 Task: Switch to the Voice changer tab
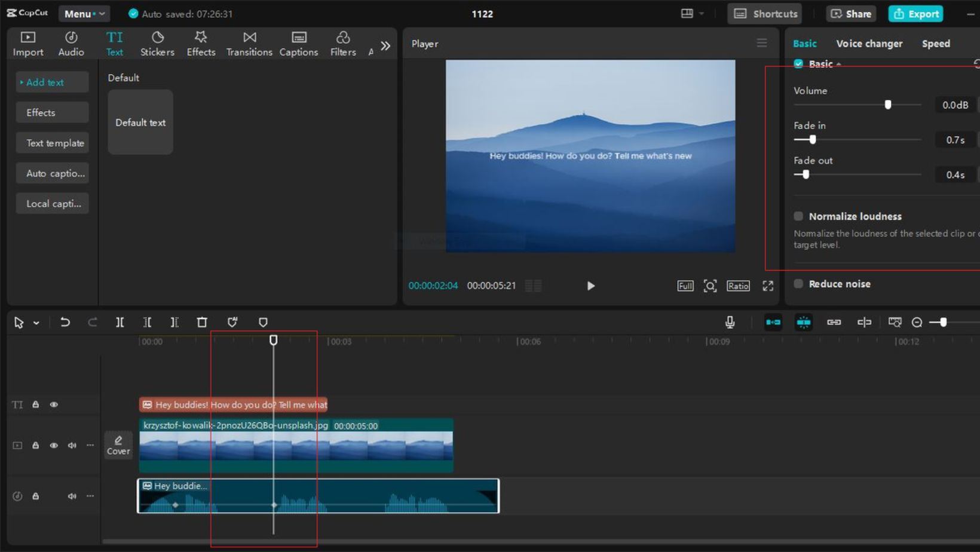869,44
